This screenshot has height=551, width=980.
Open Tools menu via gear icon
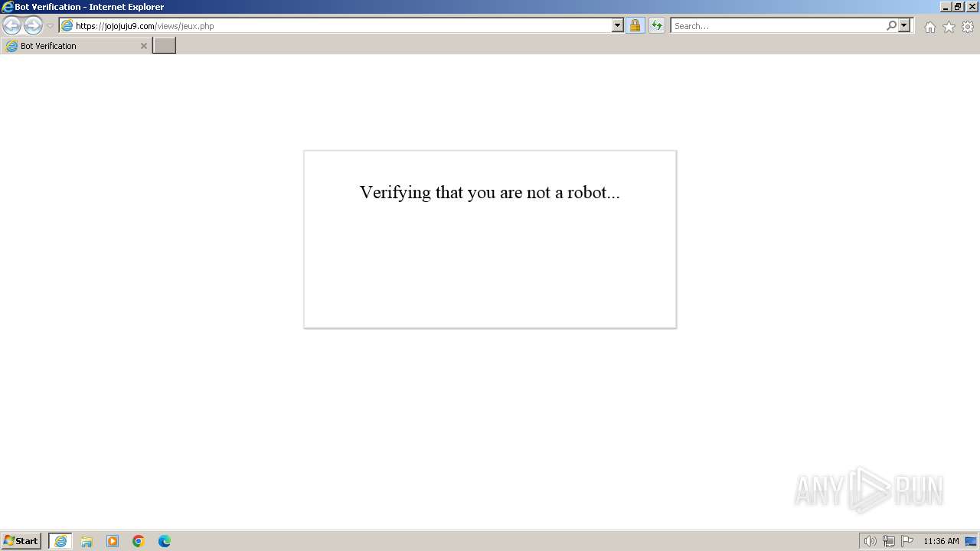click(968, 27)
